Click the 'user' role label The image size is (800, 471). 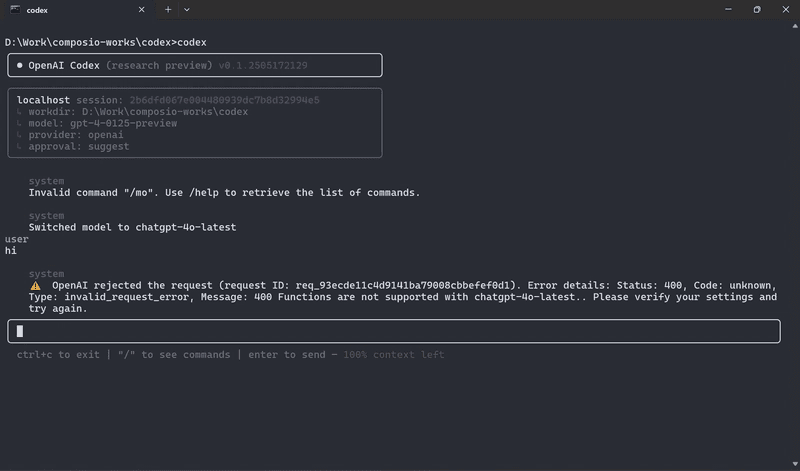pyautogui.click(x=17, y=239)
